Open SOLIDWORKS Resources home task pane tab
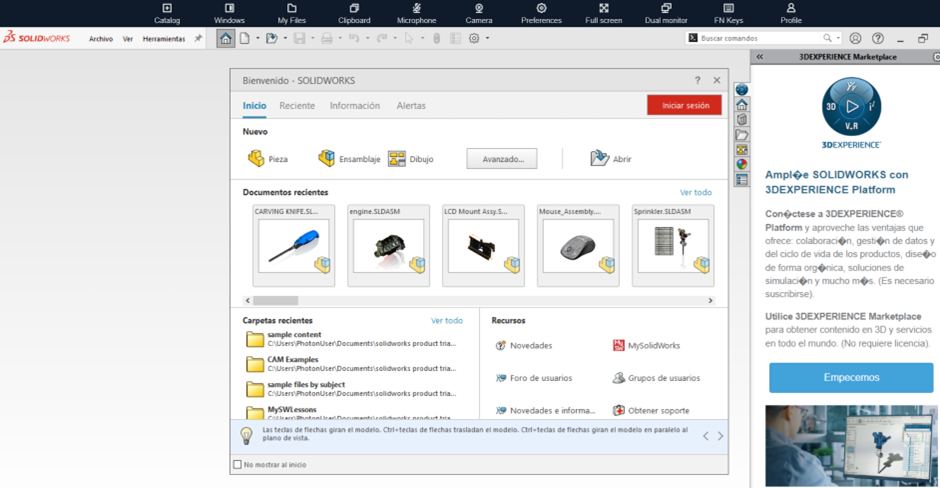 (x=742, y=104)
